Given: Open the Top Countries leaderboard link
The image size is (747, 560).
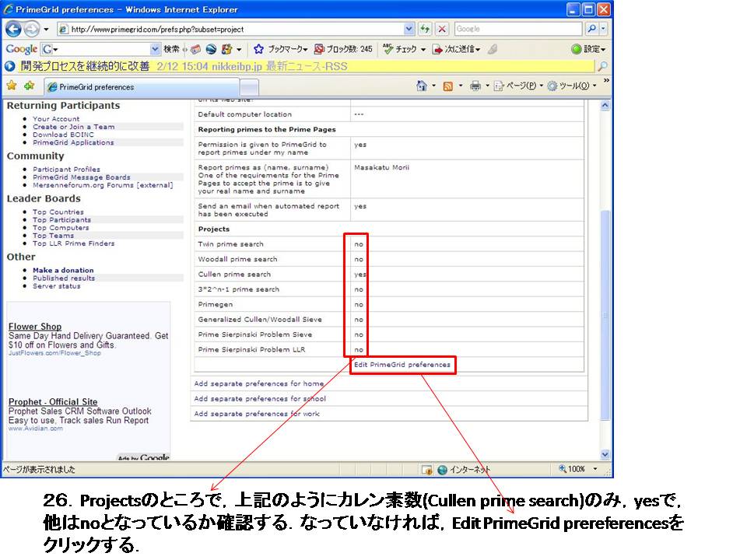Looking at the screenshot, I should 58,212.
